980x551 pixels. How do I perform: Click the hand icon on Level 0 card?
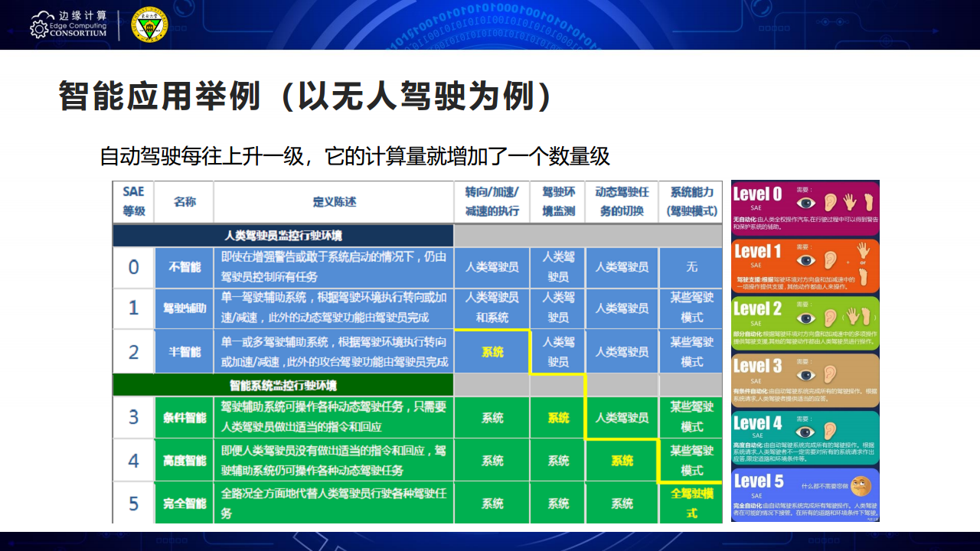[x=850, y=201]
